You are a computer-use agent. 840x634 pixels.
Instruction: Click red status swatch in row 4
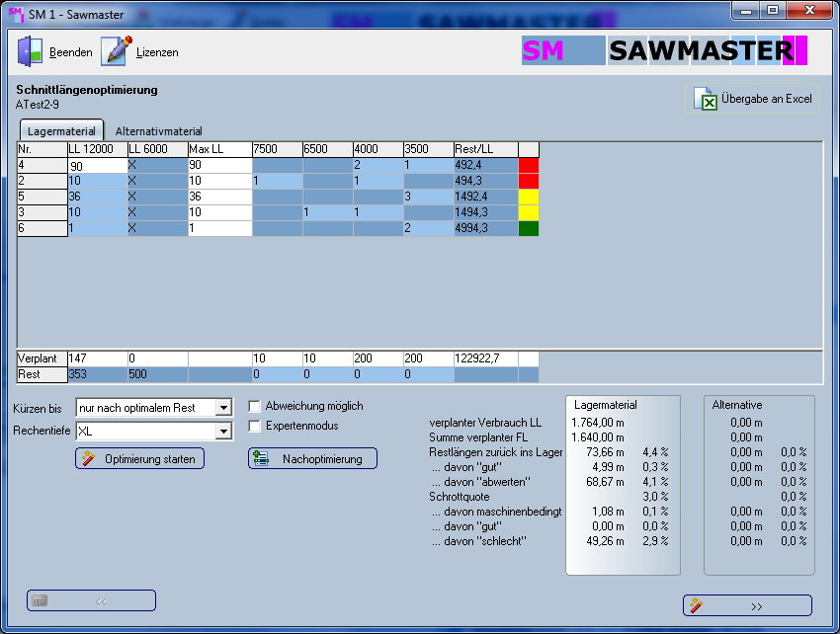point(529,166)
